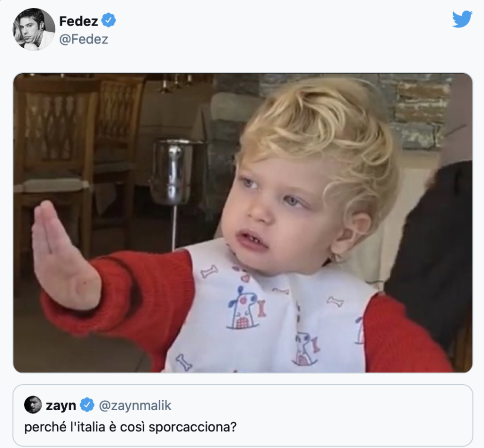Click the Twitter bird logo

click(462, 19)
